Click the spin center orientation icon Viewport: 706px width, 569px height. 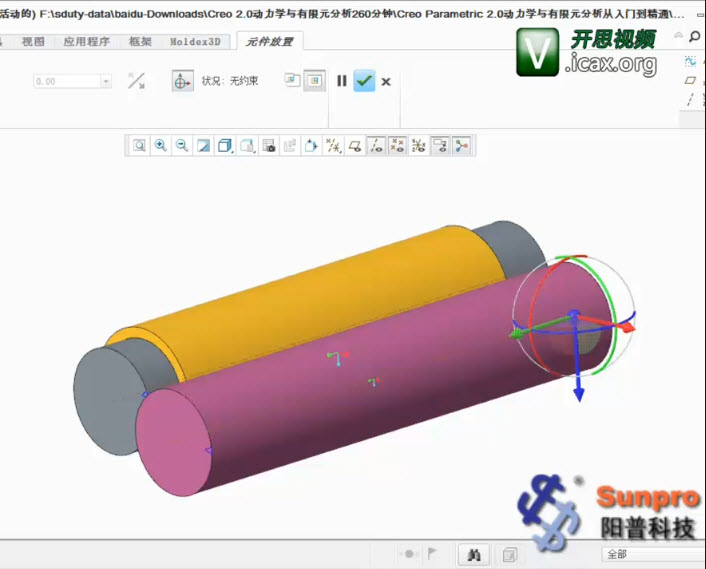(x=311, y=145)
